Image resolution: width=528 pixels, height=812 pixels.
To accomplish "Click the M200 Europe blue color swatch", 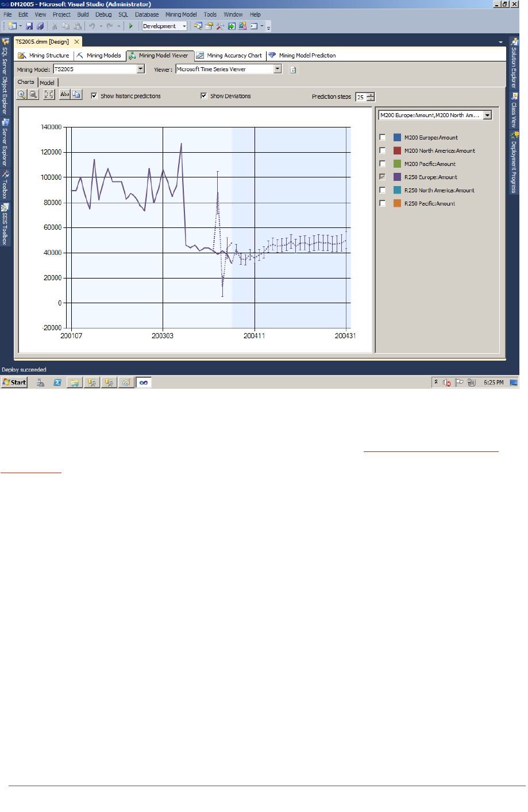I will pyautogui.click(x=397, y=137).
